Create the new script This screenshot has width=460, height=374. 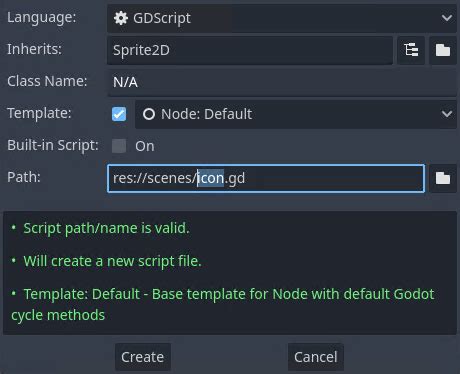(143, 357)
